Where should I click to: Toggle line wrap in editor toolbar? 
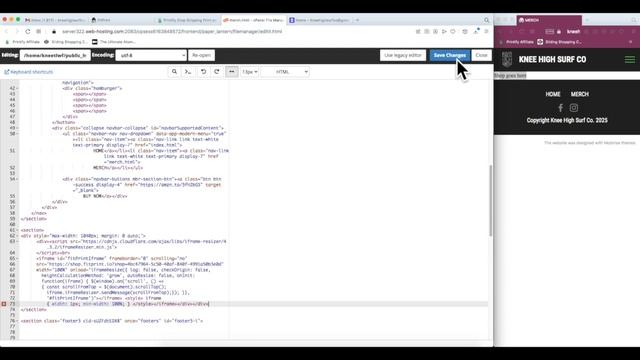coord(232,72)
